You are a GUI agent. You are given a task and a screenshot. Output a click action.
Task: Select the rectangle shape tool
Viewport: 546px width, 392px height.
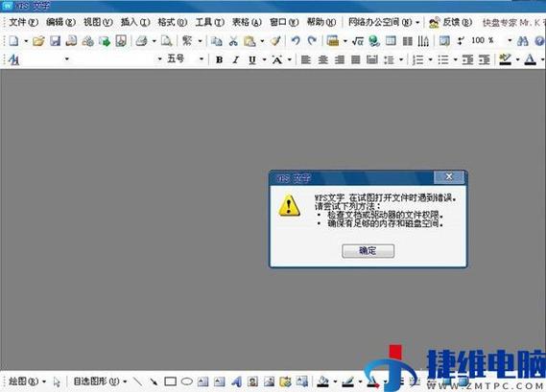[x=170, y=381]
